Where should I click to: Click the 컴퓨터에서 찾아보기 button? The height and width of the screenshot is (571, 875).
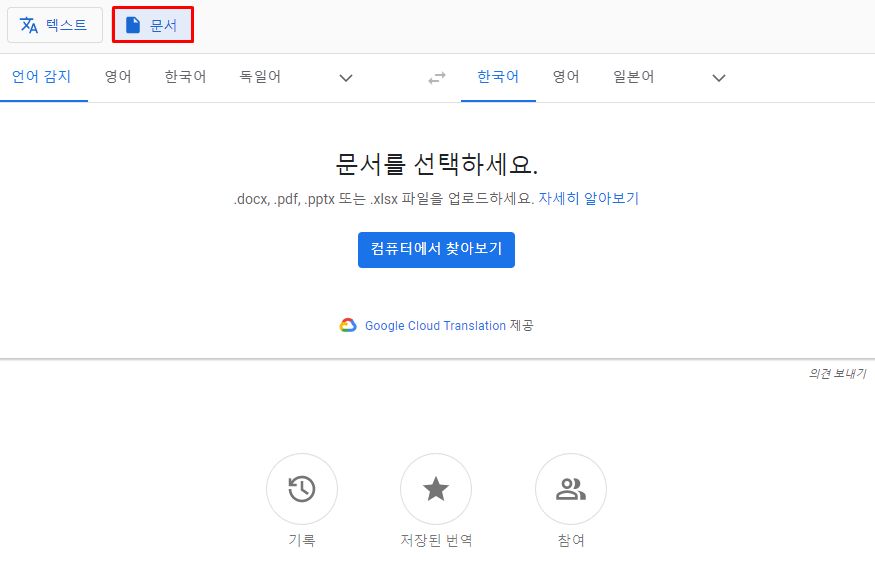436,249
